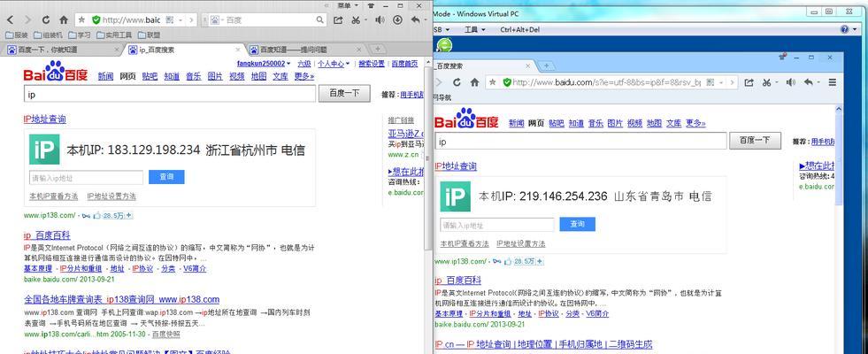Screen dimensions: 868x354
Task: Open home page in right browser
Action: tap(474, 82)
